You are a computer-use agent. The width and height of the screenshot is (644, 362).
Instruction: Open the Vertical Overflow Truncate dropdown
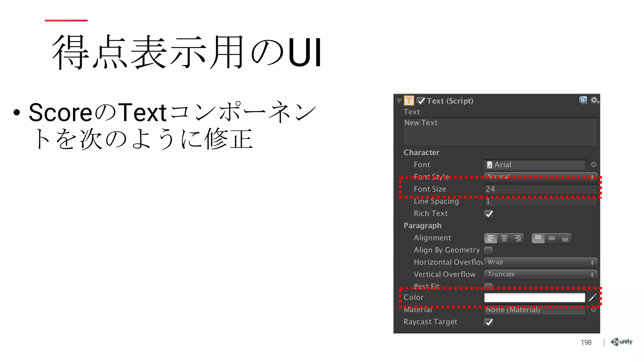[540, 274]
